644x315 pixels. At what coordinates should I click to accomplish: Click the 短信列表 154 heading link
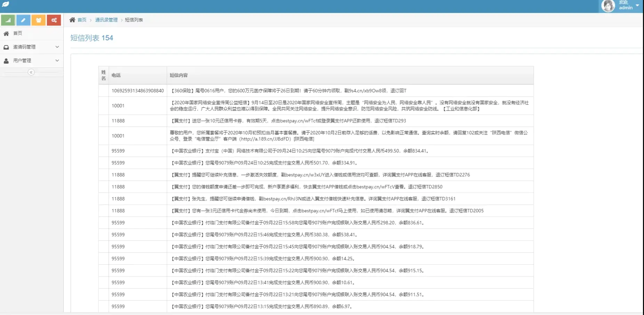point(92,38)
